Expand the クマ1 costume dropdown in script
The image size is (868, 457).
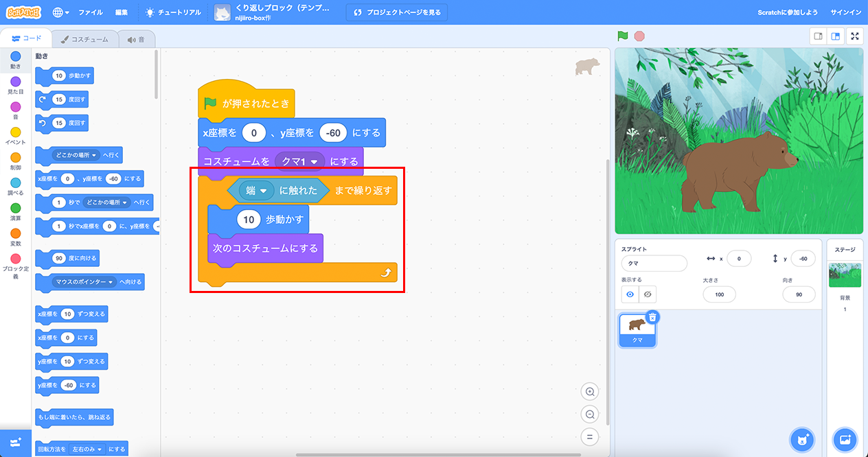click(x=315, y=162)
